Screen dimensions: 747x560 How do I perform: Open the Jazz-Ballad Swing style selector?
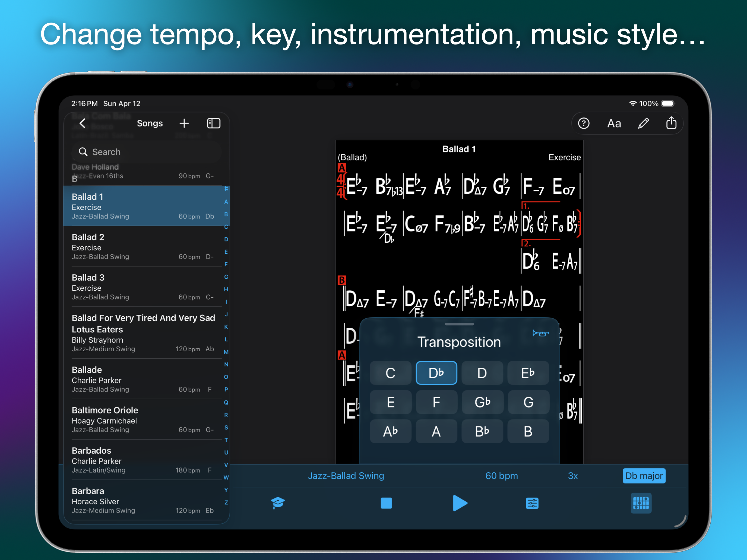(346, 476)
